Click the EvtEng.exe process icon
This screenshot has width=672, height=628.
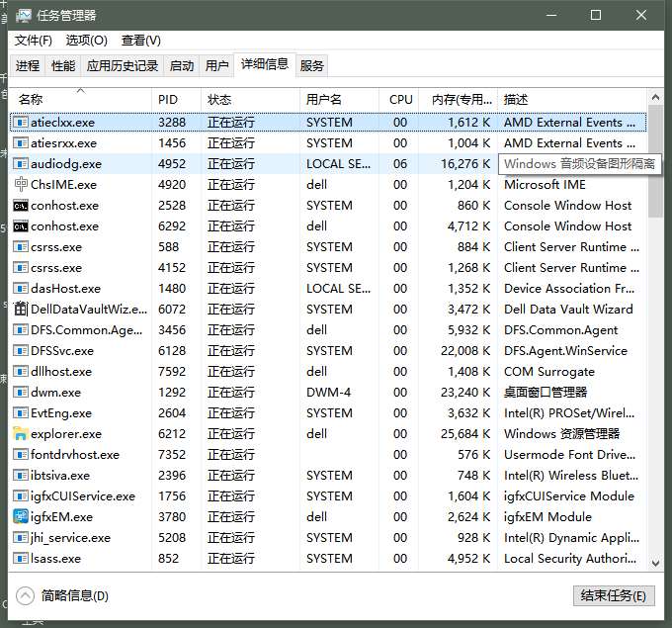(x=20, y=413)
